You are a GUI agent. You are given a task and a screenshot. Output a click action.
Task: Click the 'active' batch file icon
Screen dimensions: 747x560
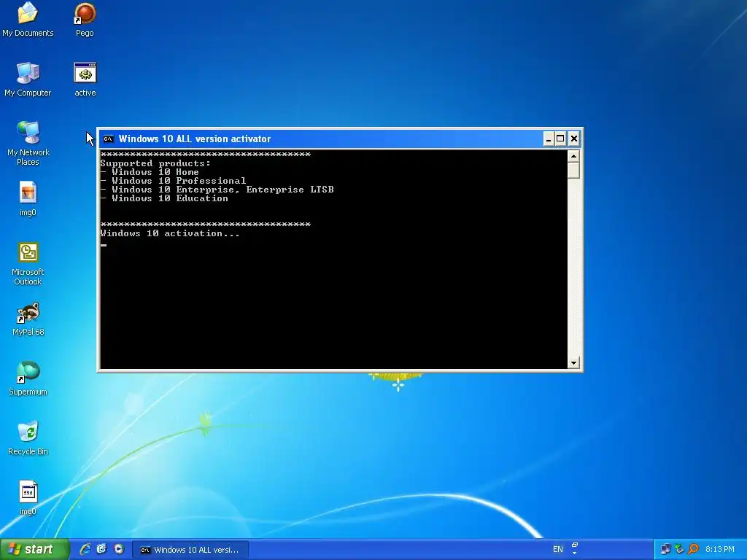85,79
